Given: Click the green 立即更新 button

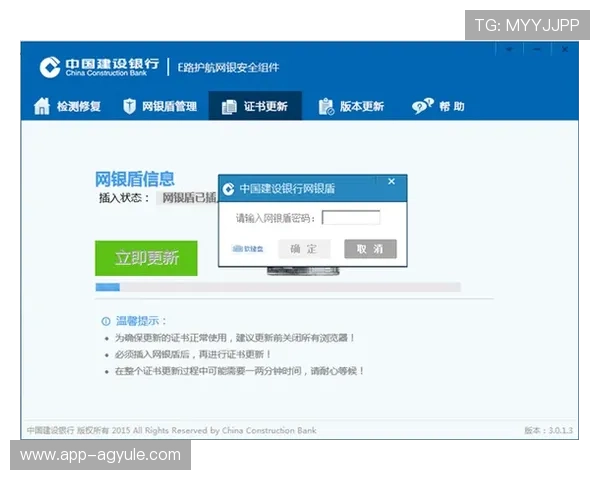Looking at the screenshot, I should (x=146, y=258).
